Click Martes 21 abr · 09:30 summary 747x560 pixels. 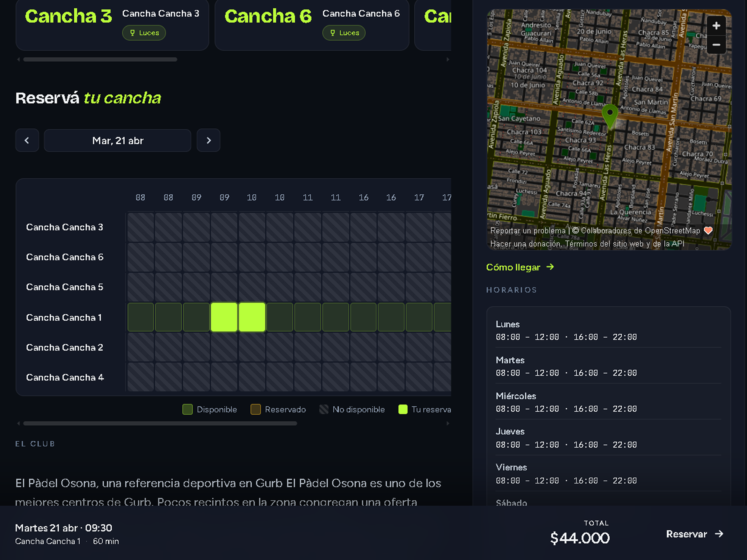(64, 528)
